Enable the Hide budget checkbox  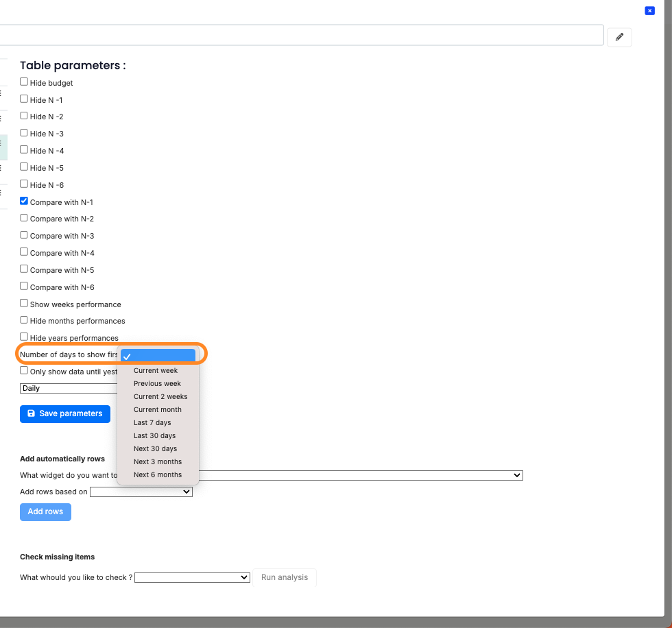coord(24,82)
